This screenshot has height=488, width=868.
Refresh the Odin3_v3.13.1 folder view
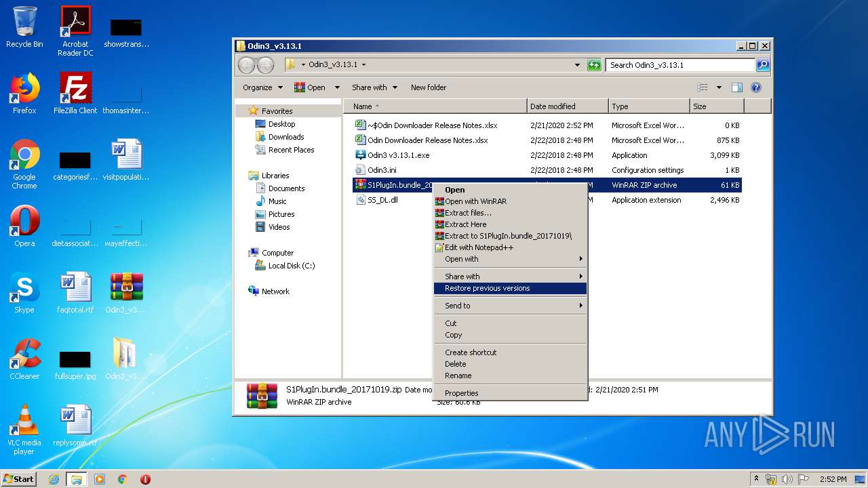point(594,65)
